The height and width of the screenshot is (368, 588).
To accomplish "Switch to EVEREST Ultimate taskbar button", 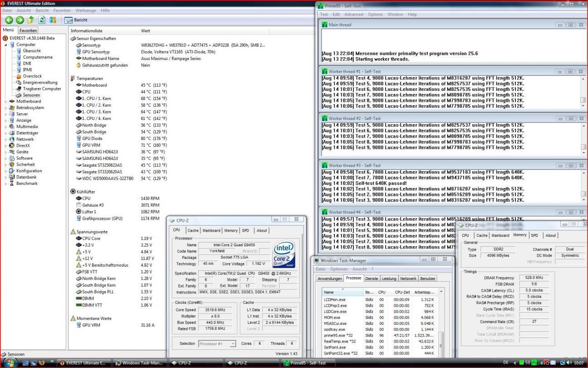I will (x=83, y=363).
